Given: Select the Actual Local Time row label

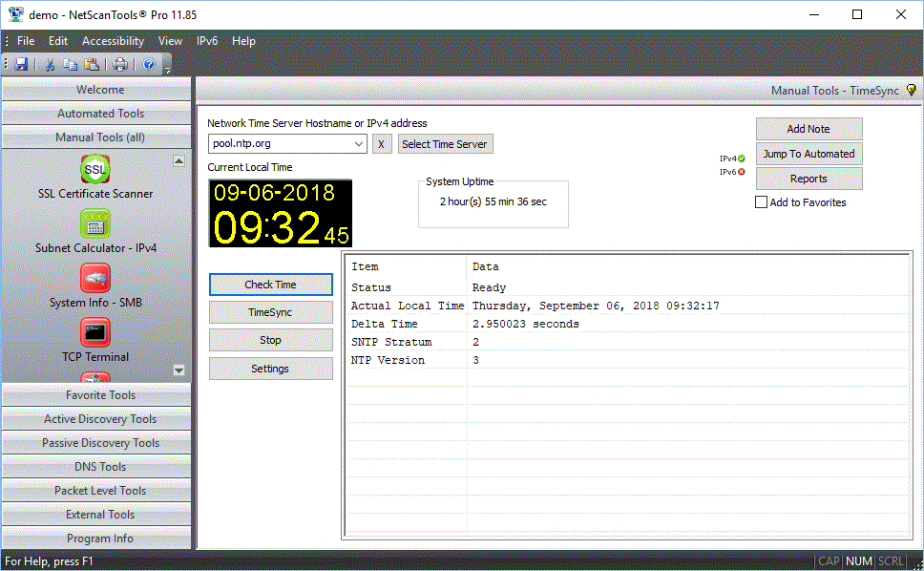Looking at the screenshot, I should (408, 306).
